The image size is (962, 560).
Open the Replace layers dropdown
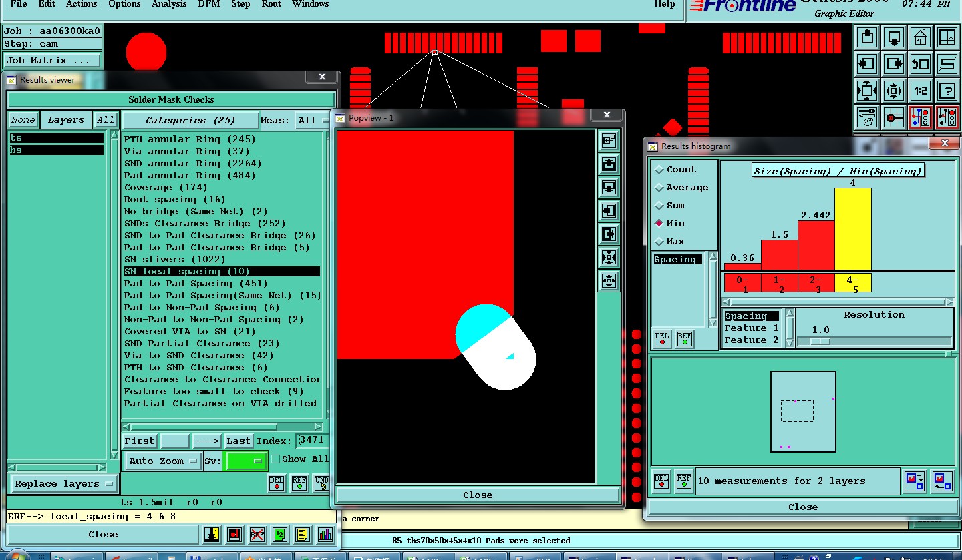click(x=64, y=484)
